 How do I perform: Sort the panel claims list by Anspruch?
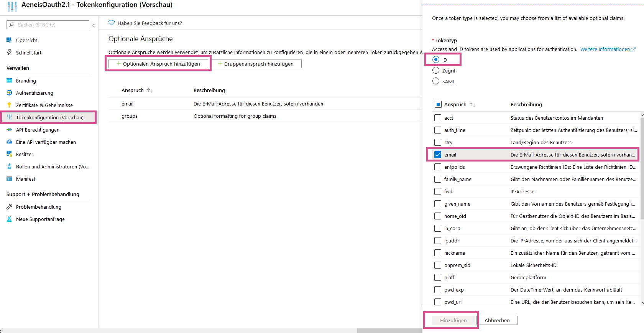(x=472, y=105)
